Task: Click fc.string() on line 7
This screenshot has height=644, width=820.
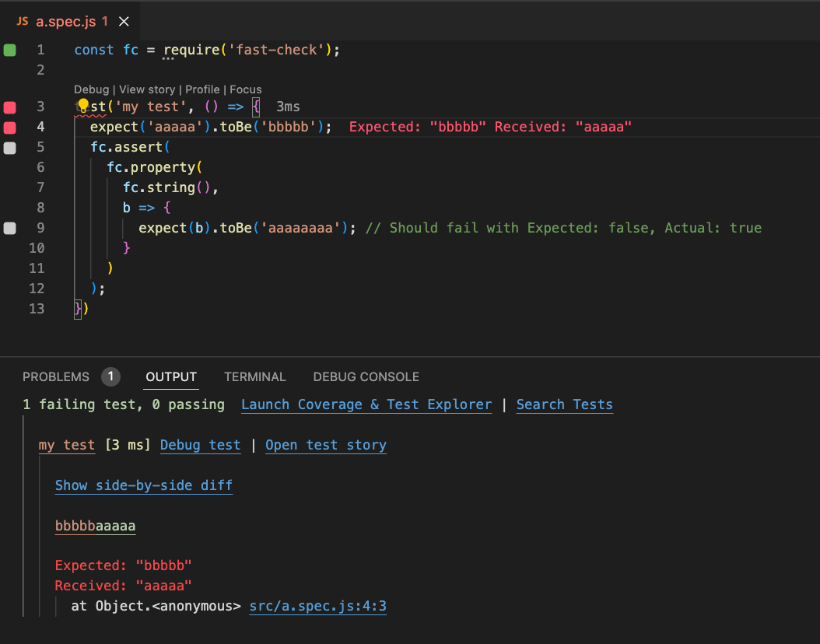Action: coord(166,187)
